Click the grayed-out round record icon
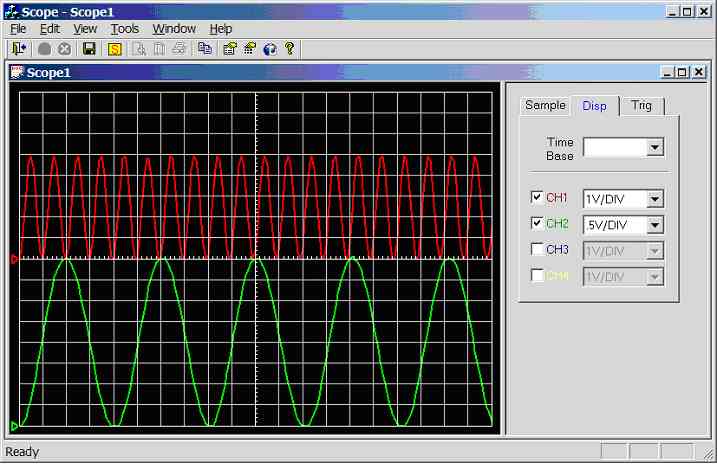This screenshot has height=464, width=717. coord(45,48)
